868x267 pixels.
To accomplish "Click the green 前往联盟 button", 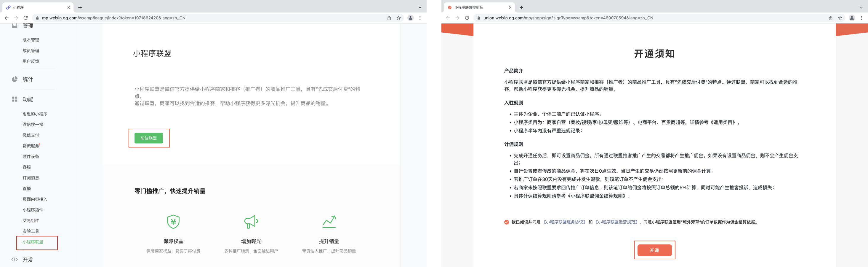I will pyautogui.click(x=149, y=138).
